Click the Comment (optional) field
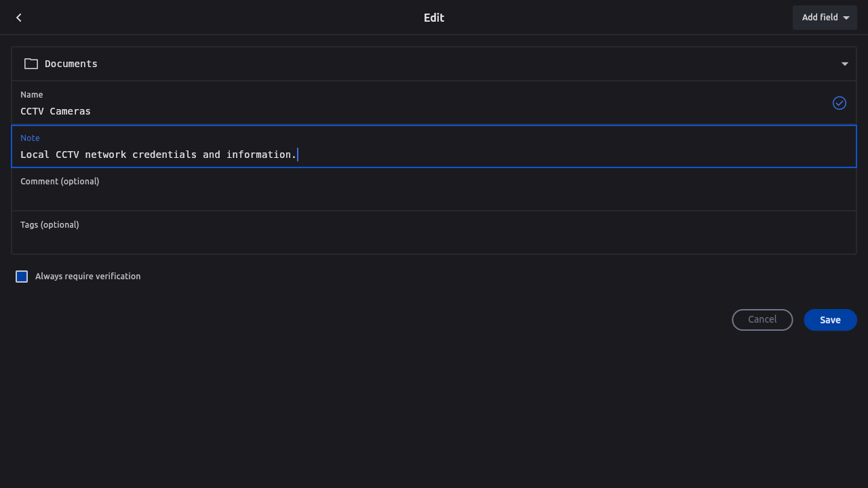868x488 pixels. tap(434, 197)
